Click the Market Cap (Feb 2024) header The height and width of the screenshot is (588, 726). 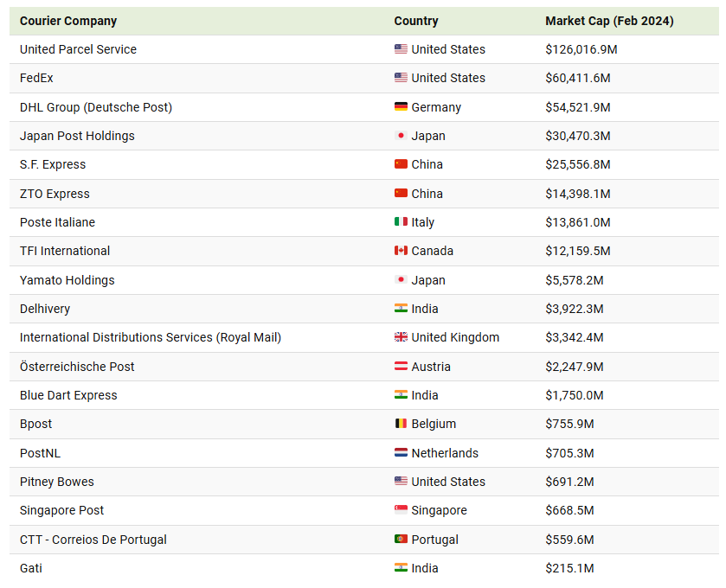pos(609,21)
